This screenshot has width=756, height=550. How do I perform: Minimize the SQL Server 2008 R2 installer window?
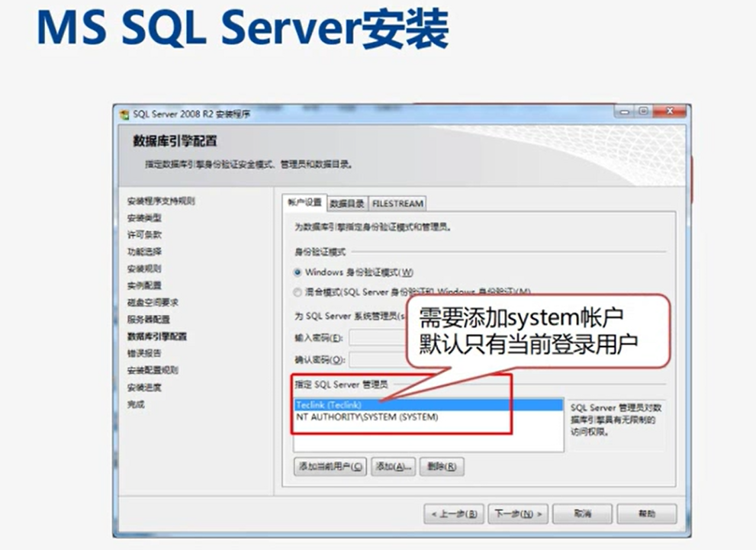click(x=626, y=112)
